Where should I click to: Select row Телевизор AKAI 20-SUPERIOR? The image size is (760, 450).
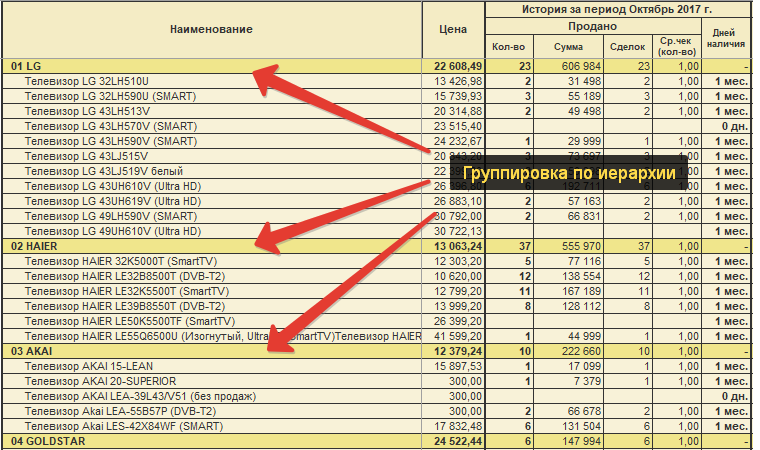377,381
